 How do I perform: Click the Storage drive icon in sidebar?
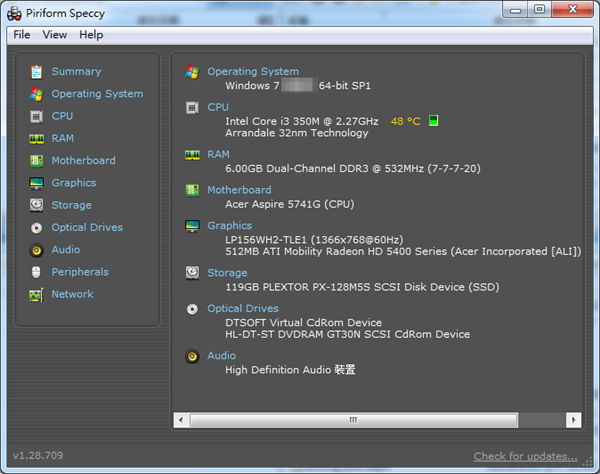pos(37,205)
